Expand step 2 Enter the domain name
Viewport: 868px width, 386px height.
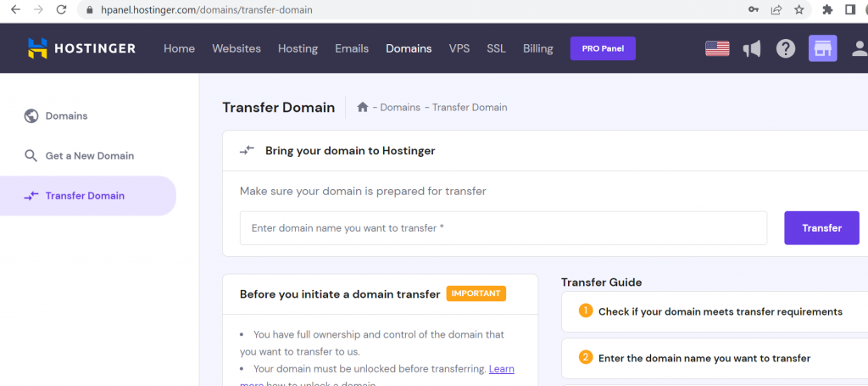coord(714,358)
